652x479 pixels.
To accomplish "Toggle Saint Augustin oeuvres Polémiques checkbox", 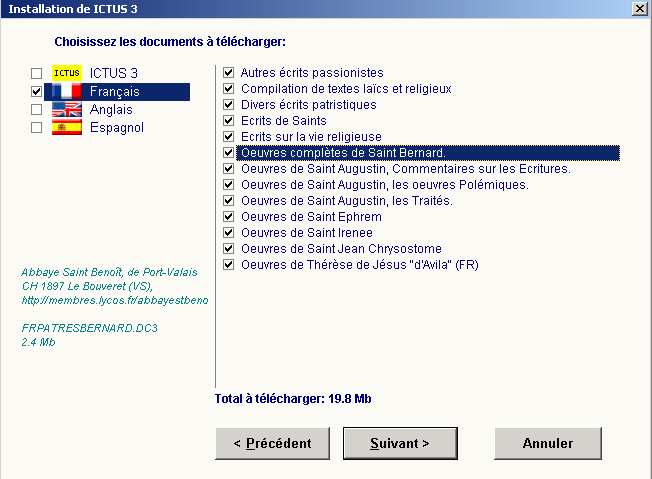I will click(x=228, y=185).
